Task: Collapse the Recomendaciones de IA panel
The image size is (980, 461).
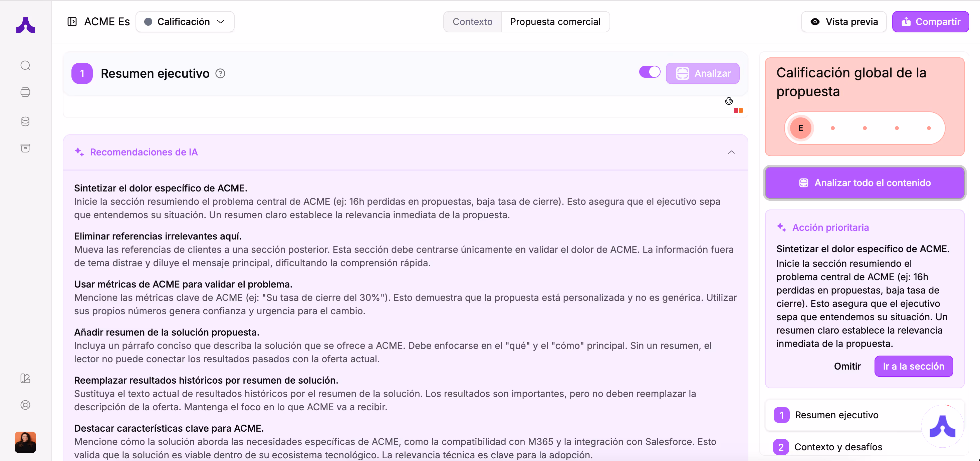Action: (x=731, y=152)
